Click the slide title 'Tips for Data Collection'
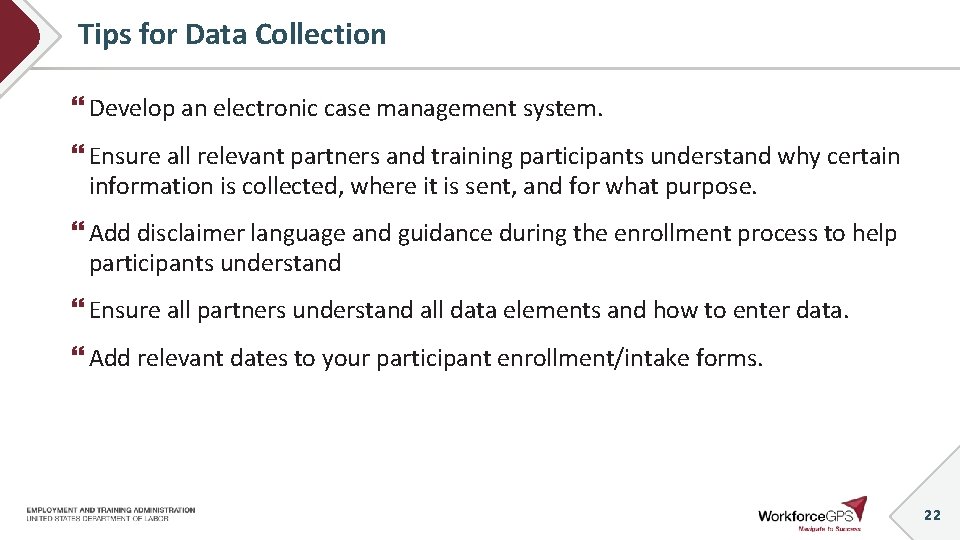The width and height of the screenshot is (960, 540). tap(232, 34)
